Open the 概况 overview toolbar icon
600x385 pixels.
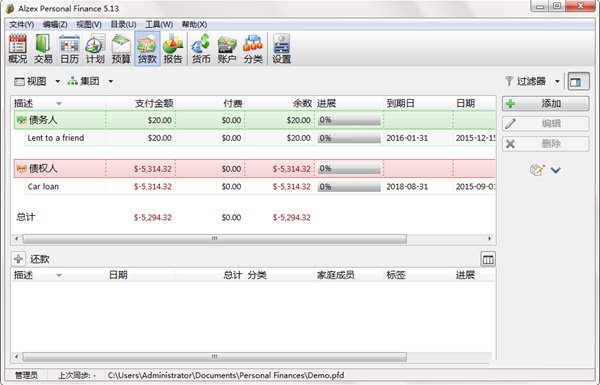(x=18, y=49)
